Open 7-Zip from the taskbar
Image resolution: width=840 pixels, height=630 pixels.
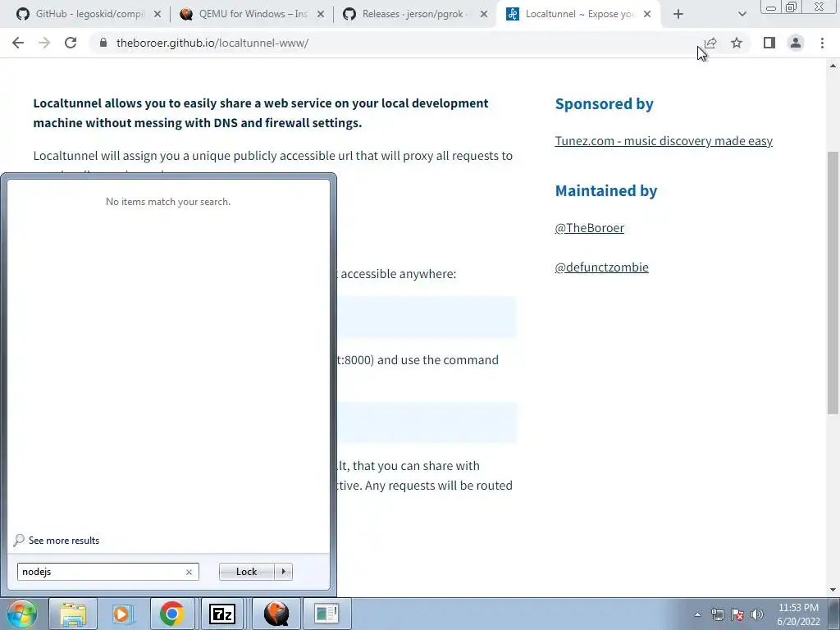point(222,614)
